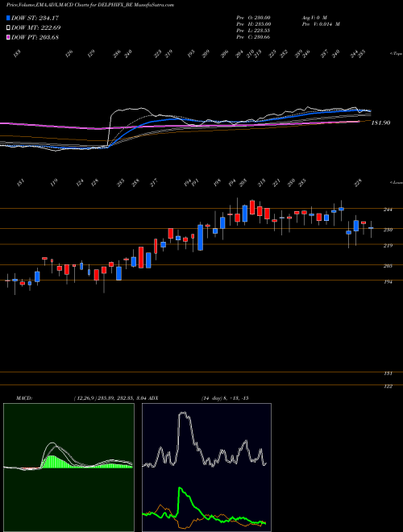Click the 131 price level label
Screen dimensions: 403x532
388,373
